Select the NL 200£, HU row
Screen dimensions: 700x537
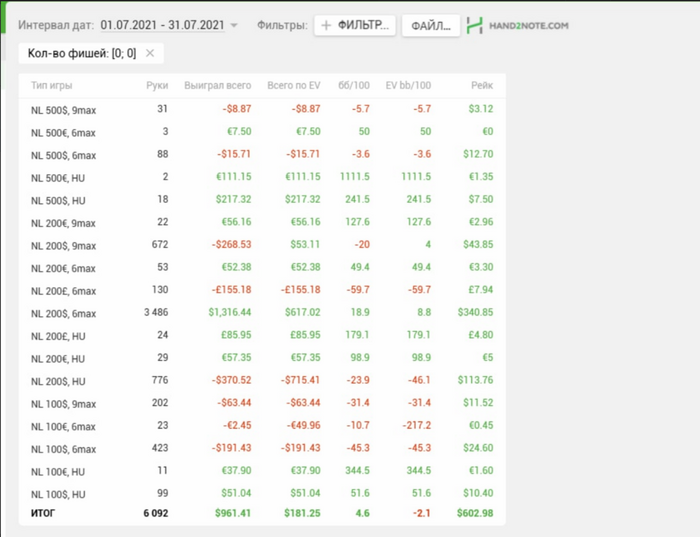click(x=262, y=336)
